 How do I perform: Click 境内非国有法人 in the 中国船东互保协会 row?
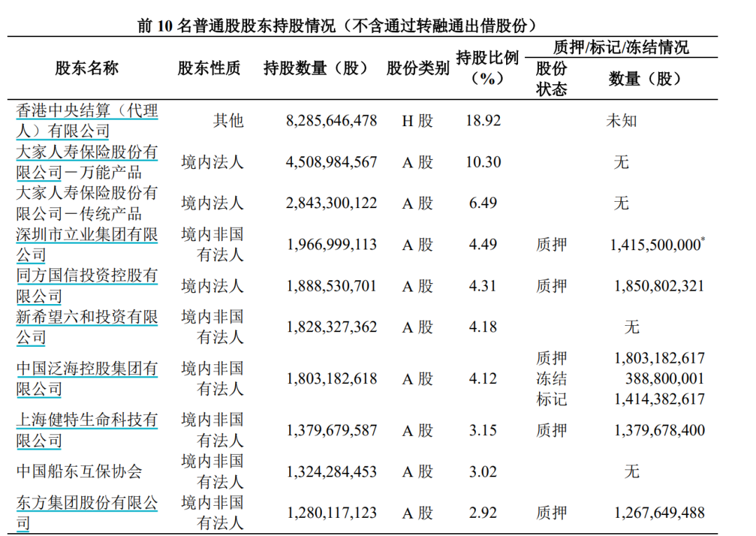212,472
